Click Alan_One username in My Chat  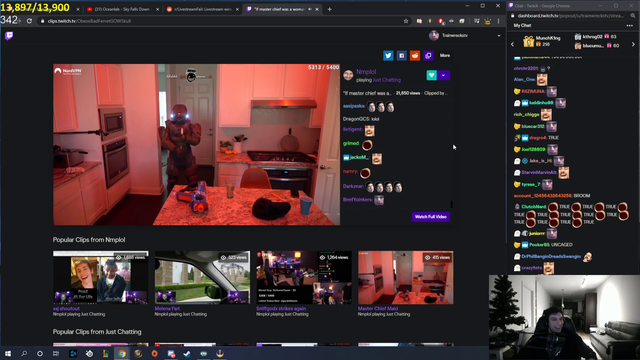pyautogui.click(x=524, y=80)
